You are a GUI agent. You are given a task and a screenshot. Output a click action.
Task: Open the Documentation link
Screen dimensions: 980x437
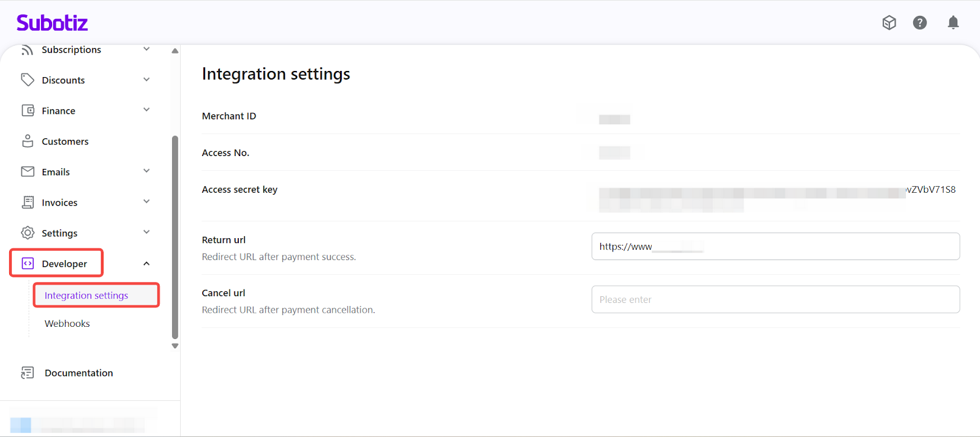(78, 373)
